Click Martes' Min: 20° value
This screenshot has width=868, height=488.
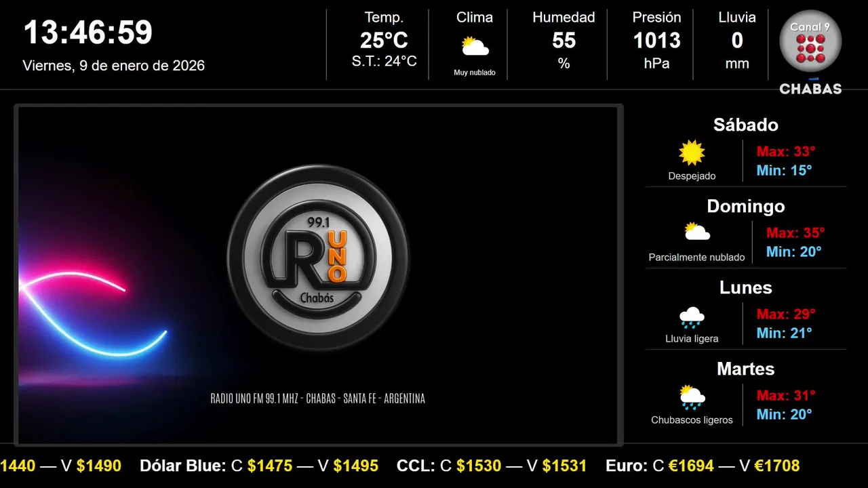784,414
